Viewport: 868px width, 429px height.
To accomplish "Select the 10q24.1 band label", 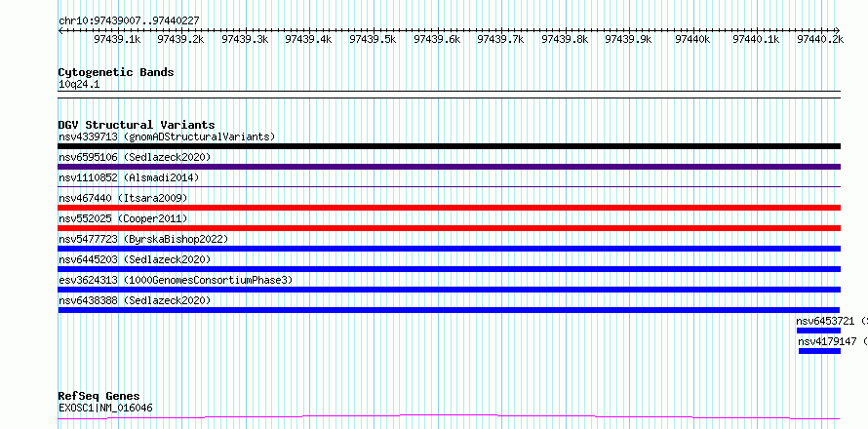I will click(x=79, y=85).
